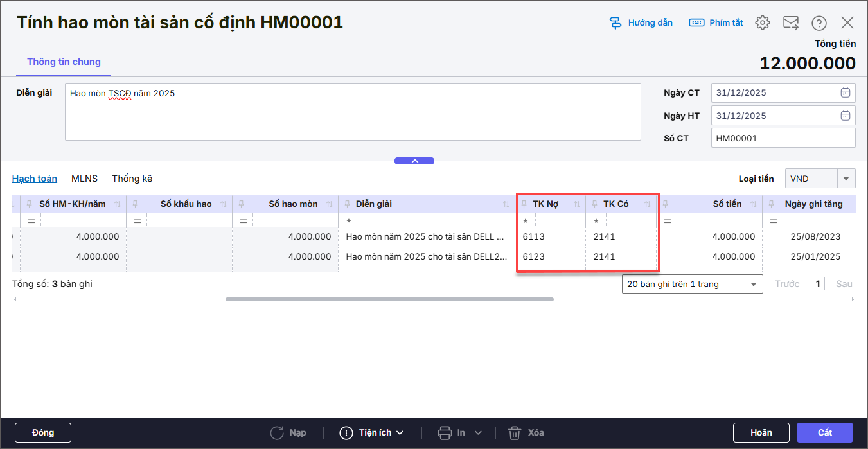Edit the Số CT field HM00001
Image resolution: width=868 pixels, height=449 pixels.
(783, 138)
